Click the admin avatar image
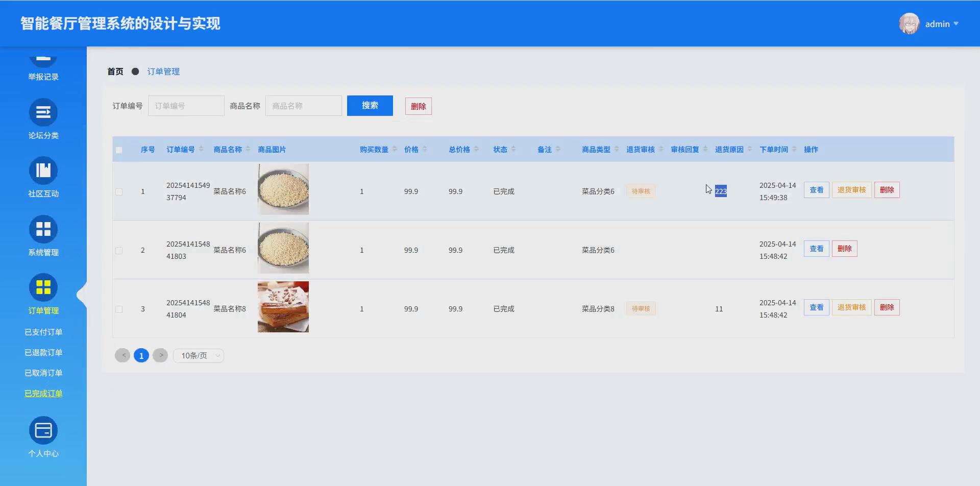This screenshot has height=486, width=980. [909, 23]
